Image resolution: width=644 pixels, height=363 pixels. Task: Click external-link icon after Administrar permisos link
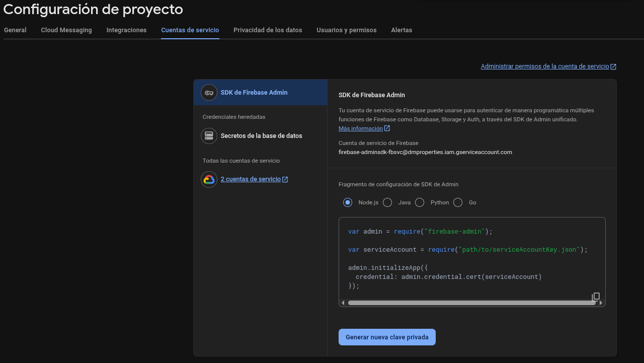[x=613, y=66]
